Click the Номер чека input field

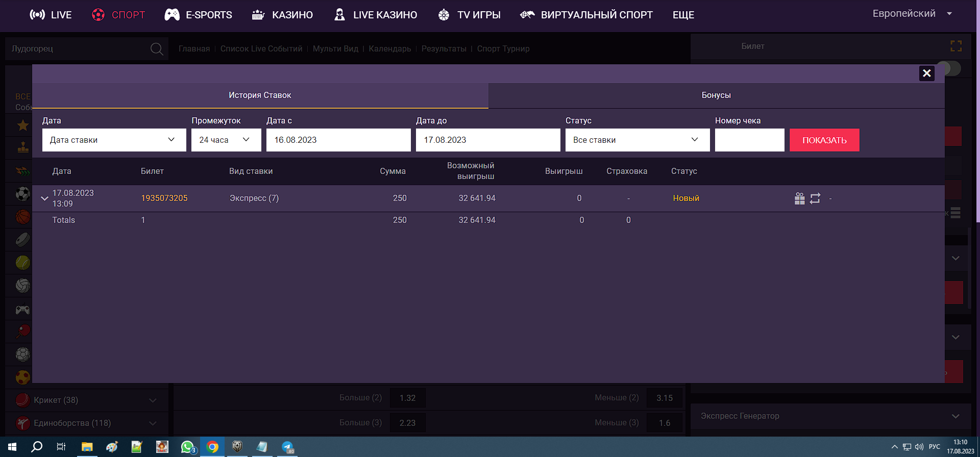749,140
